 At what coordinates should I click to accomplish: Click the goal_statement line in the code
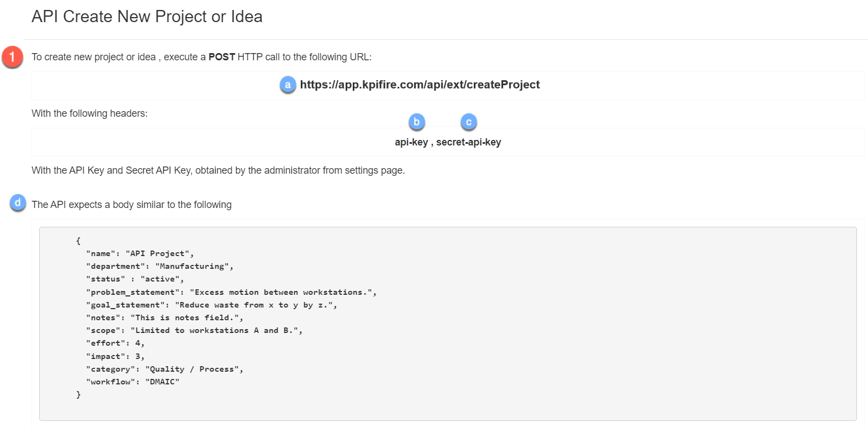pyautogui.click(x=211, y=305)
